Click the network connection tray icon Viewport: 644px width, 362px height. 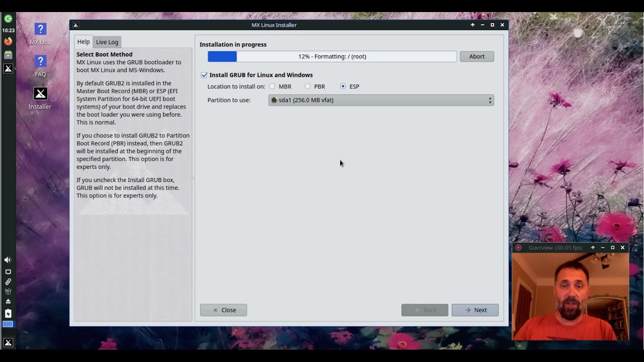pyautogui.click(x=8, y=271)
